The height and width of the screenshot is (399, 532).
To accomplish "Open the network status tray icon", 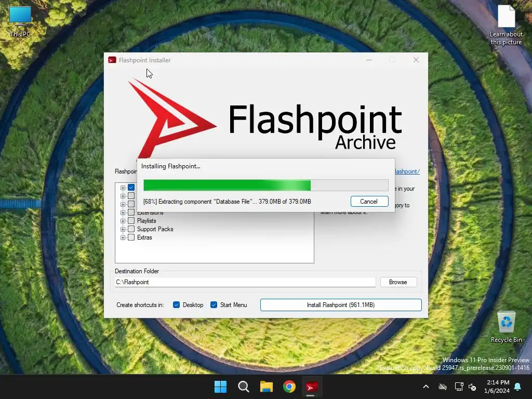I will click(x=459, y=387).
